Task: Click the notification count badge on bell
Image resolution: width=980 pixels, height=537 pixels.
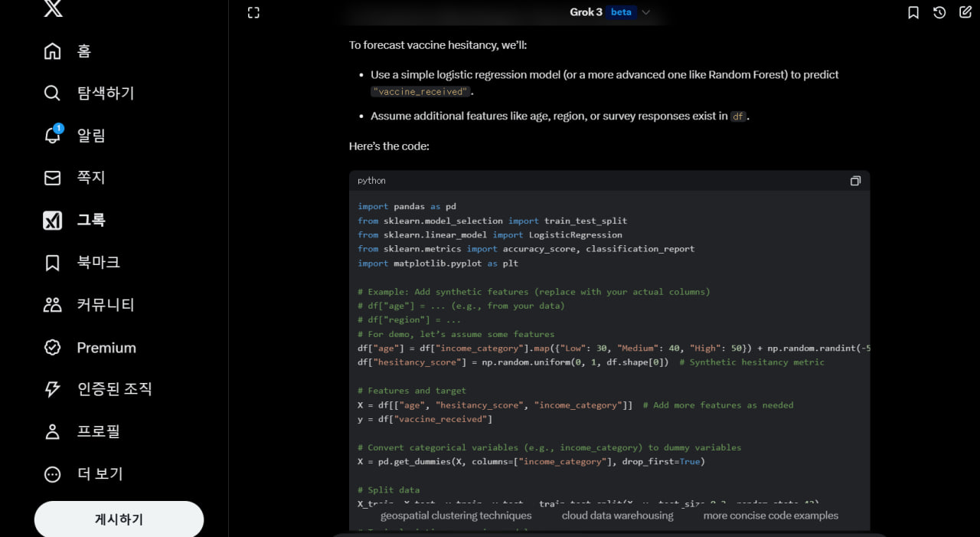Action: pyautogui.click(x=59, y=128)
